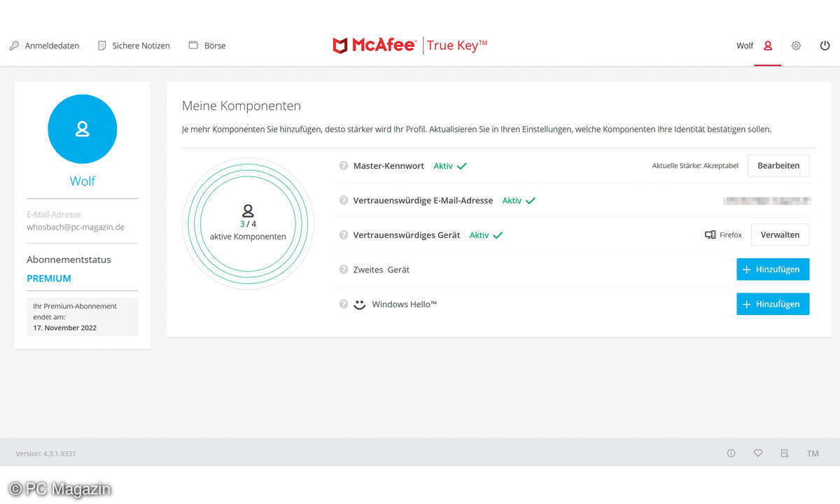Open Anmeldedaten section with key icon
The image size is (840, 504).
tap(44, 45)
